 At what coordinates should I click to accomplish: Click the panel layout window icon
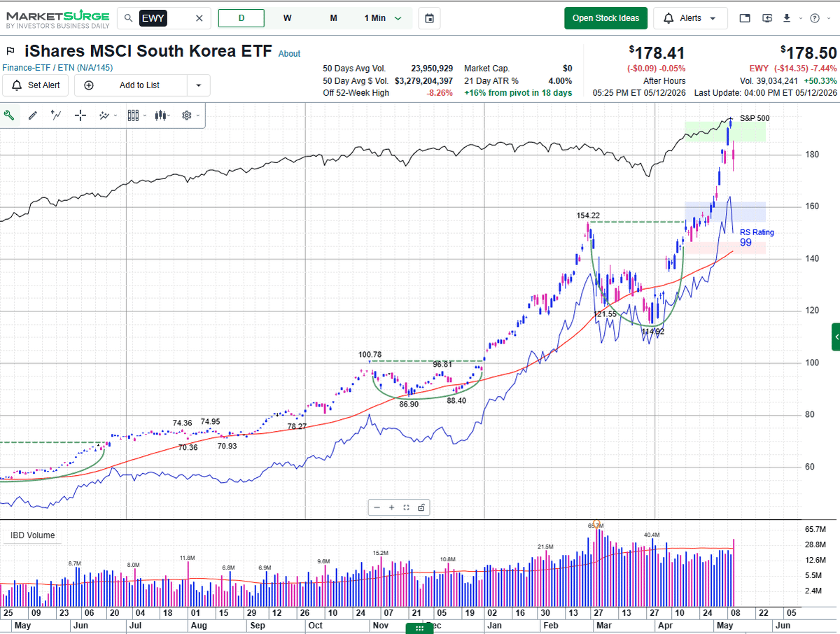click(x=744, y=18)
